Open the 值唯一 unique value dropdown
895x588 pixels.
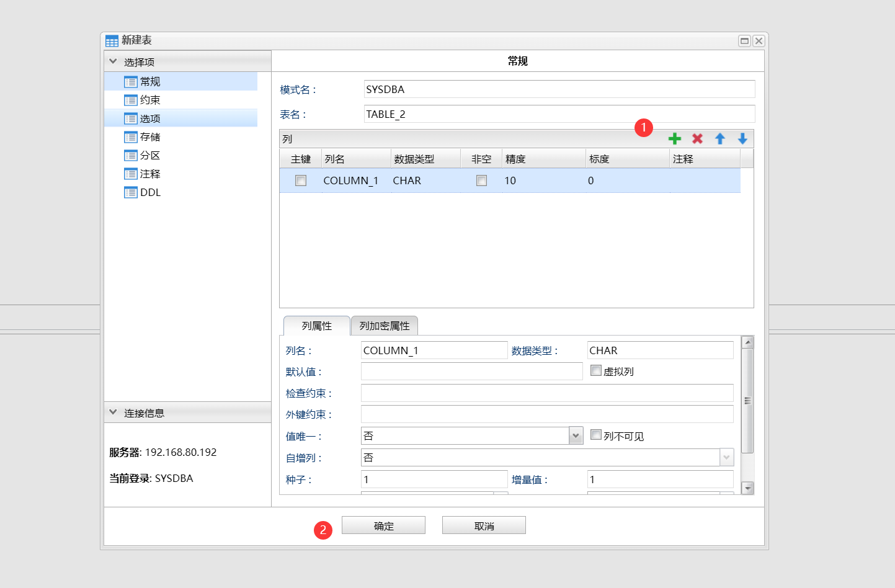[x=575, y=435]
